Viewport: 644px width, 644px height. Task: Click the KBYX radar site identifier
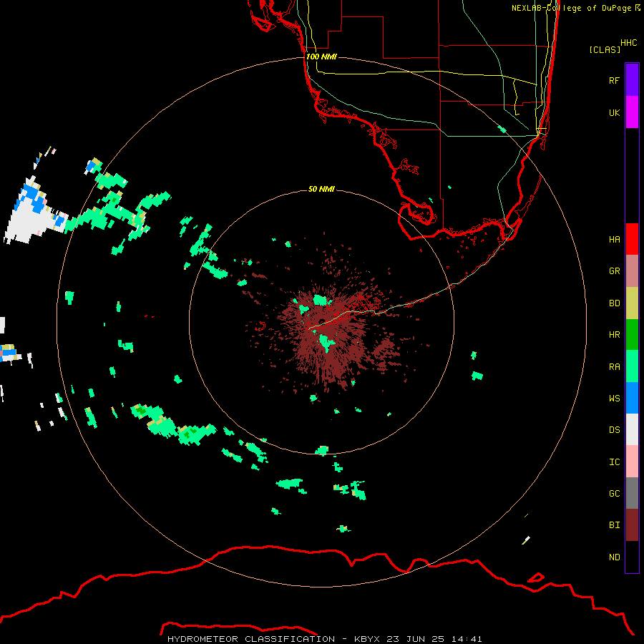tap(368, 639)
